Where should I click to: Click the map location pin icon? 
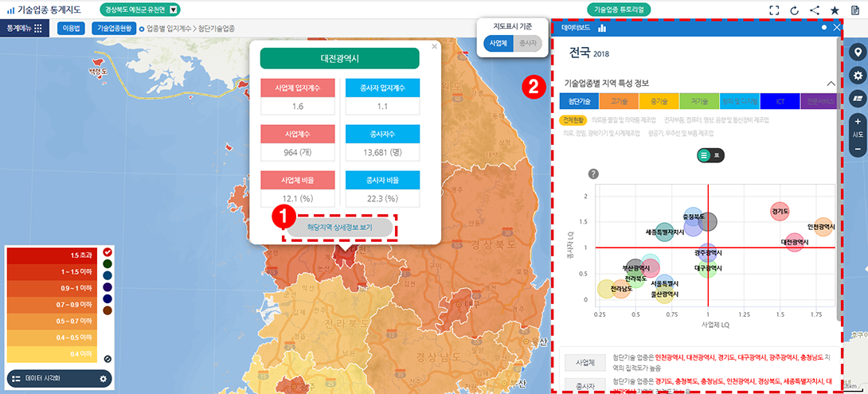pos(858,53)
